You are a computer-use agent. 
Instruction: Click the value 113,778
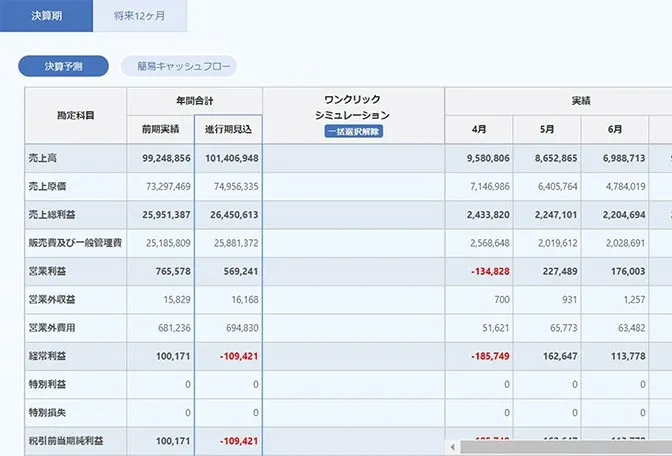tap(628, 356)
